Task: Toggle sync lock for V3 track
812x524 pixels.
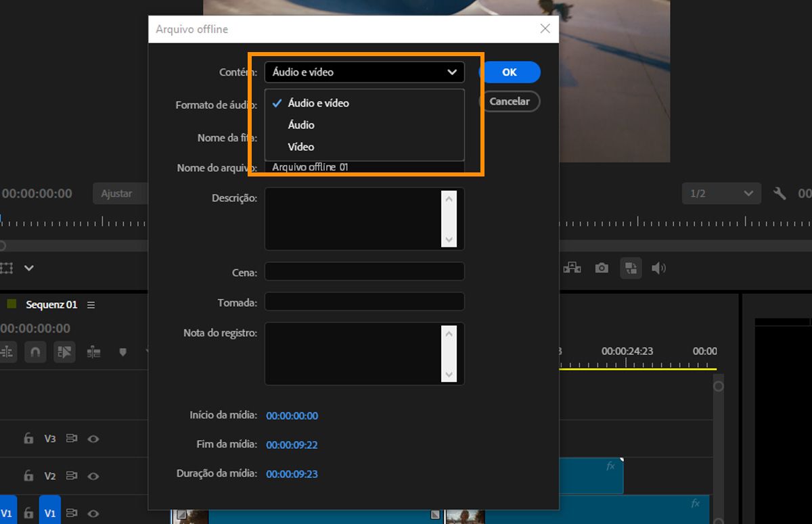Action: click(72, 439)
